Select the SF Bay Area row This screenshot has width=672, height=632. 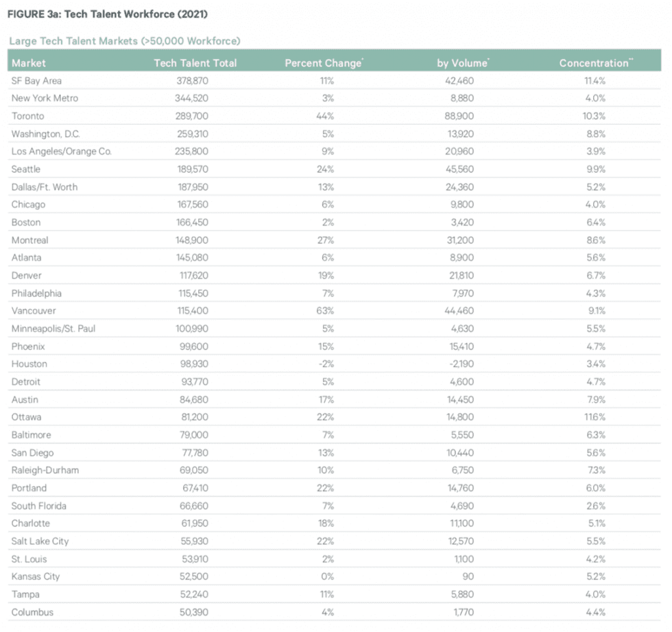pyautogui.click(x=335, y=80)
